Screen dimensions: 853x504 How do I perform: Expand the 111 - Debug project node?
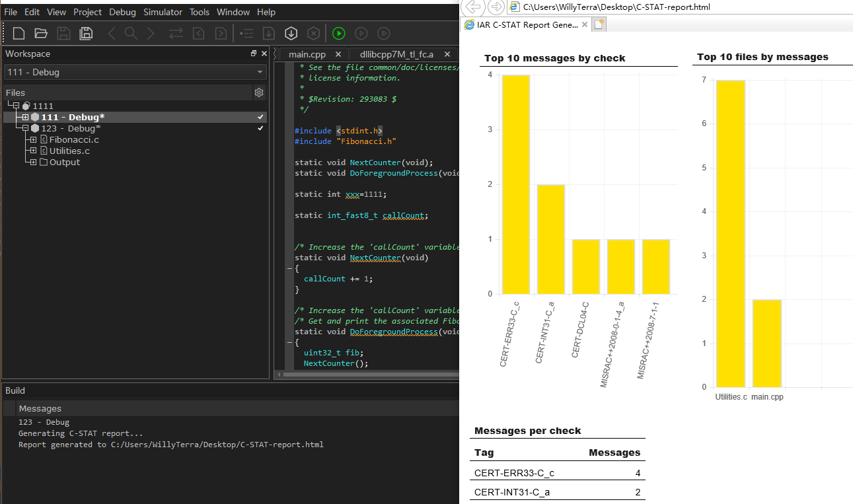click(x=25, y=117)
